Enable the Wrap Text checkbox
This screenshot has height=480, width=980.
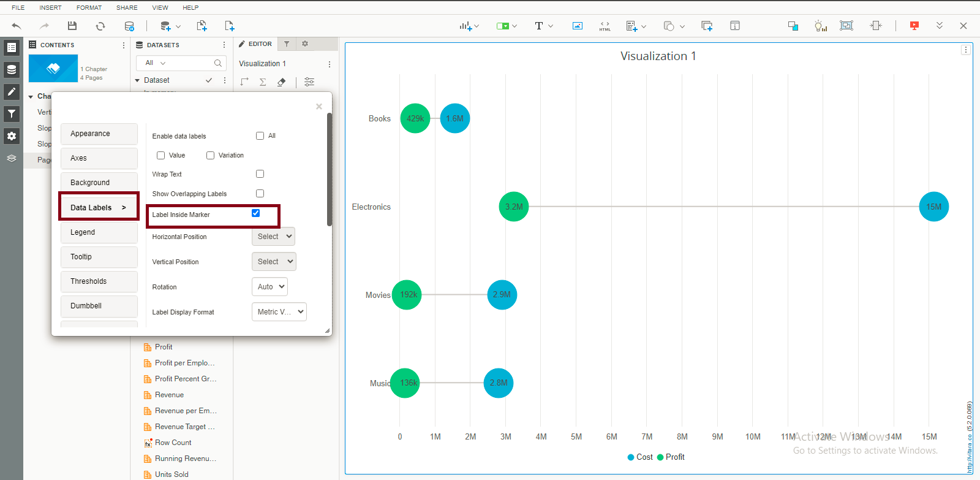tap(260, 174)
